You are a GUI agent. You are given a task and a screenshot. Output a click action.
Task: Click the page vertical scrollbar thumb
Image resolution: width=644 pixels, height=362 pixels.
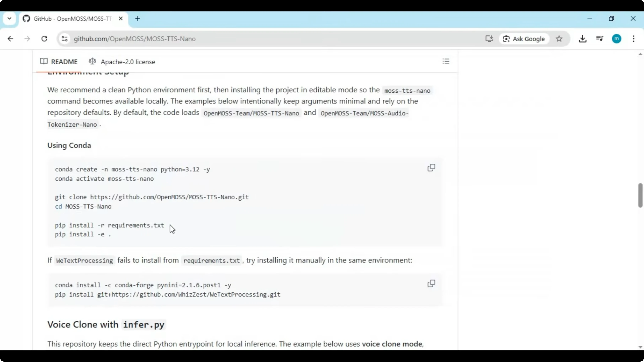coord(640,195)
